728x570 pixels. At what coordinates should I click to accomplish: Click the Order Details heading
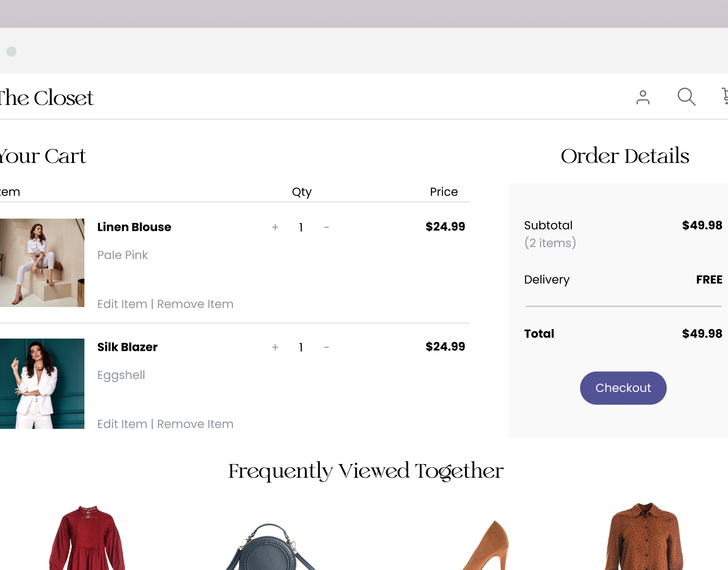point(625,156)
